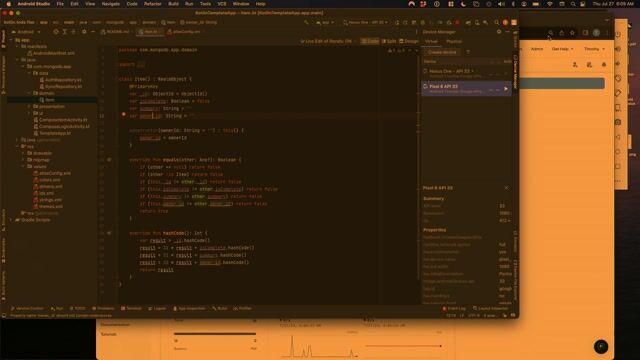The height and width of the screenshot is (360, 640).
Task: Expand Gradle Scripts in project tree
Action: (12, 220)
